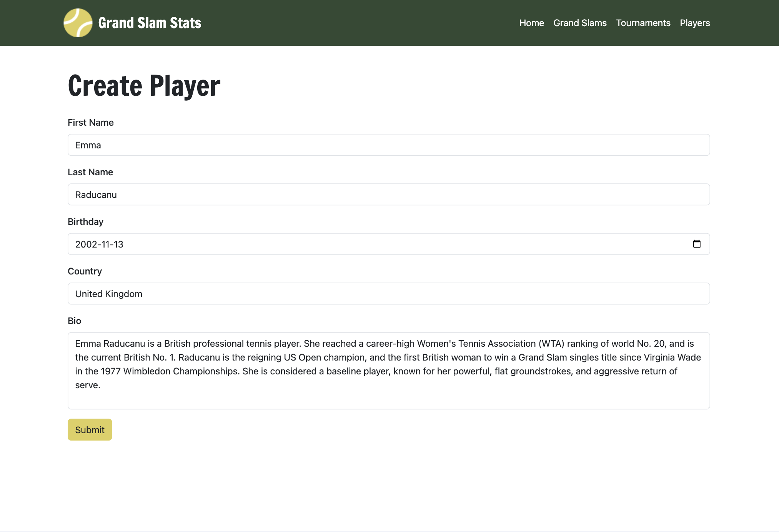Select the Home navigation link
The width and height of the screenshot is (779, 532).
pos(531,23)
